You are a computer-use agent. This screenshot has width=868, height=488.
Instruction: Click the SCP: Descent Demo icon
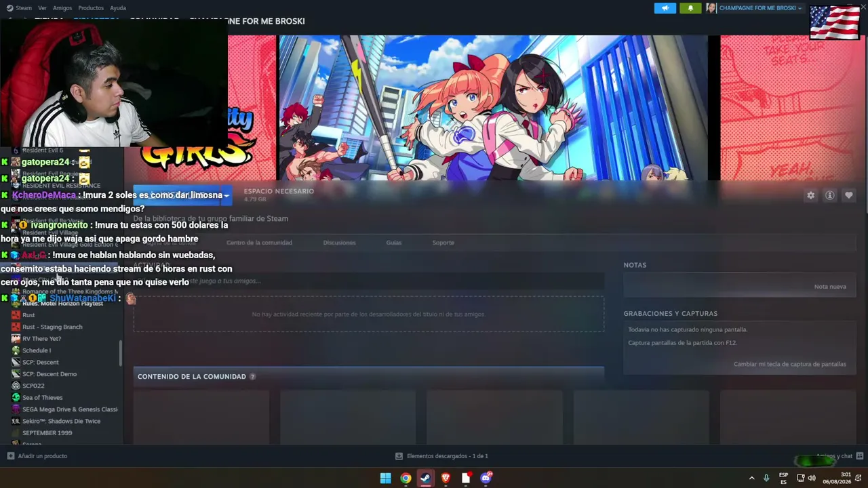pos(16,374)
